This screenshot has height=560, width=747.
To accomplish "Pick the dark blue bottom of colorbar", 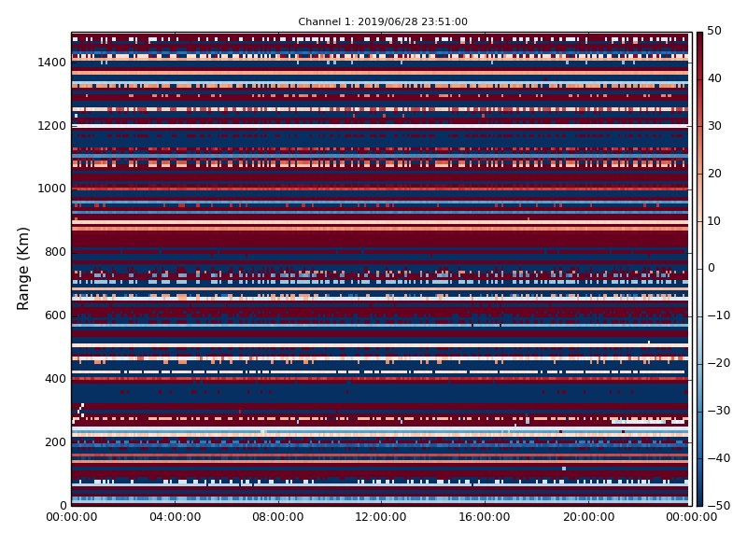I will tap(699, 502).
